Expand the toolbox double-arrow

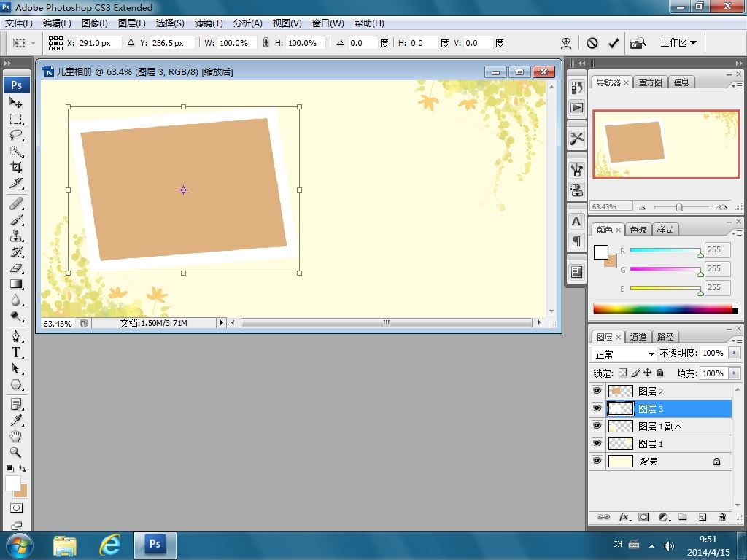point(7,63)
